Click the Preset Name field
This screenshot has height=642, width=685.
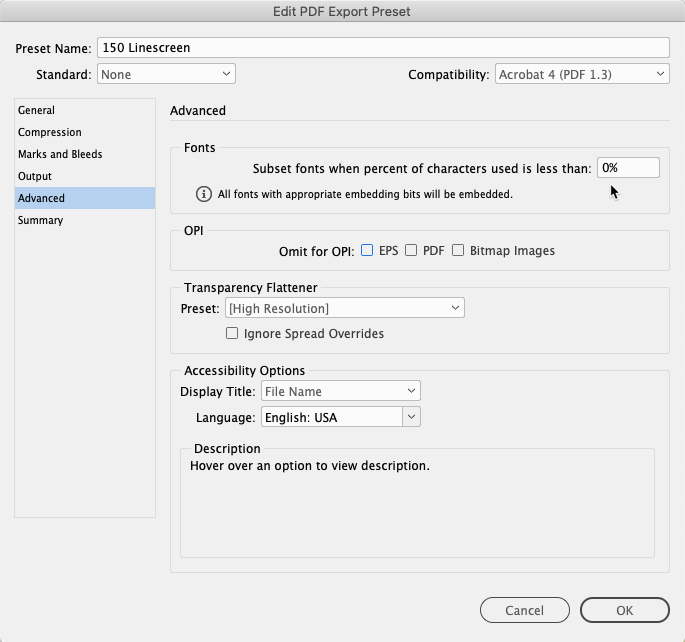point(383,47)
